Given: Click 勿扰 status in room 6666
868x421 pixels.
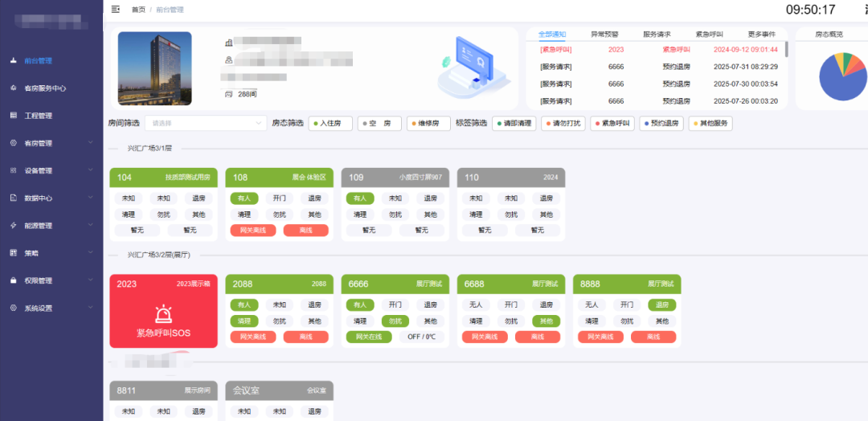Looking at the screenshot, I should pos(395,321).
